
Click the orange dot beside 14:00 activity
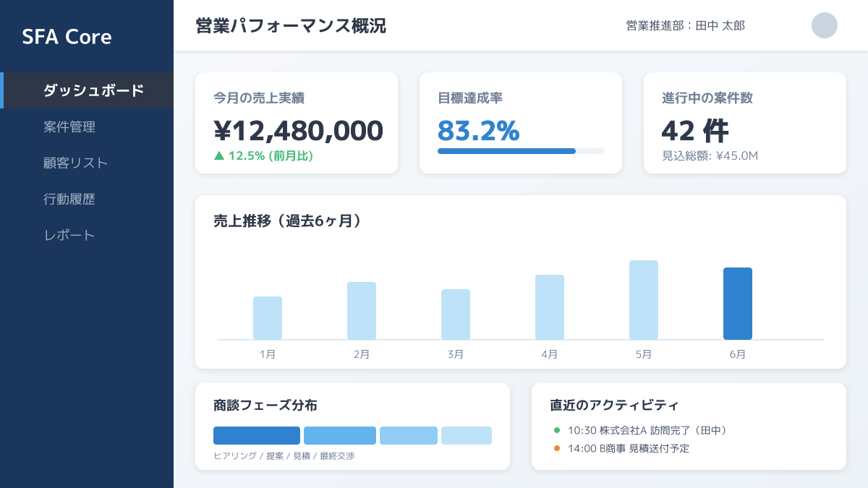click(557, 448)
